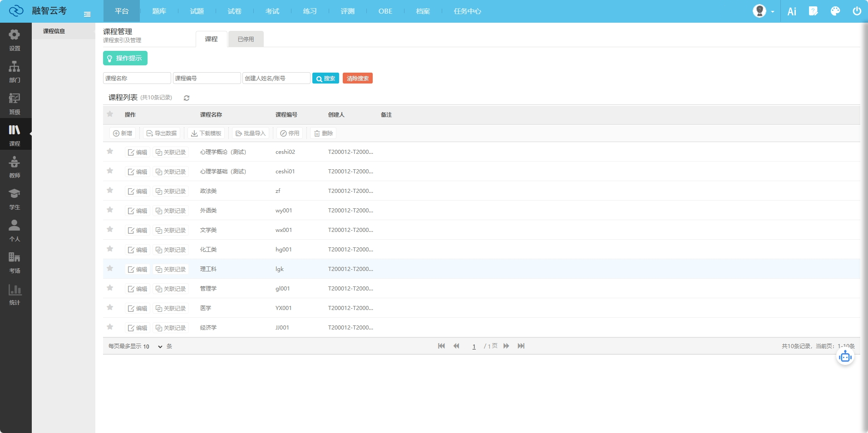Collapse the sidebar menu with toggle icon
Image resolution: width=868 pixels, height=433 pixels.
(87, 15)
